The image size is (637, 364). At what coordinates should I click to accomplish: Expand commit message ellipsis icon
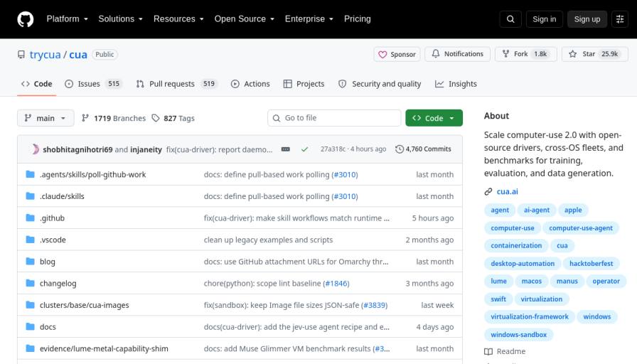pos(286,149)
